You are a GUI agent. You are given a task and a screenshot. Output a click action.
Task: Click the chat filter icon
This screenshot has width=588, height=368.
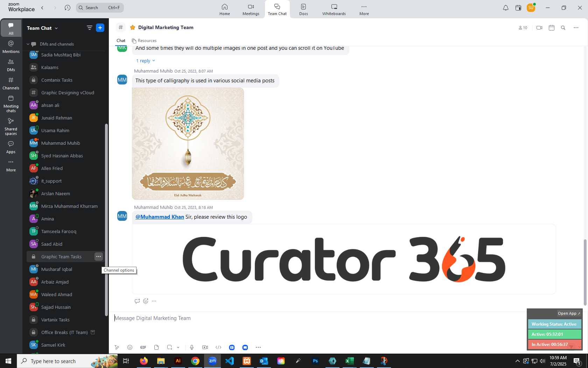pos(90,28)
